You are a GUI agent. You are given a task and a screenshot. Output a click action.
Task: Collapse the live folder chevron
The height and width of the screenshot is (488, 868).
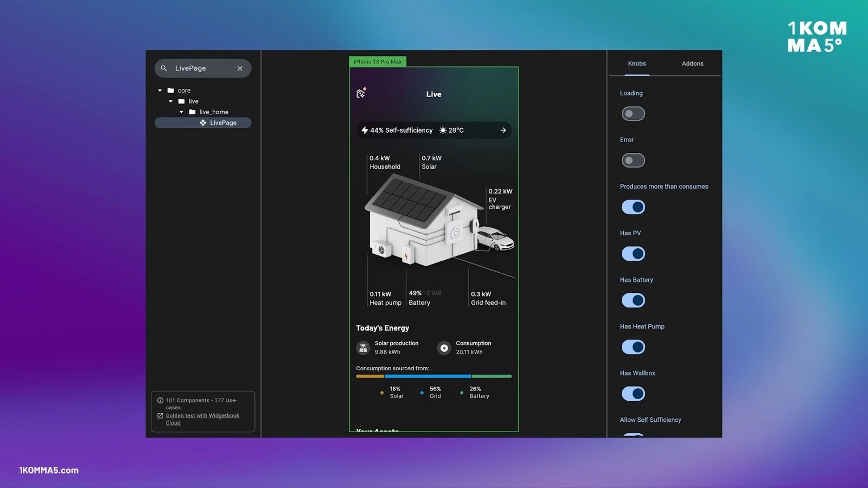(170, 101)
